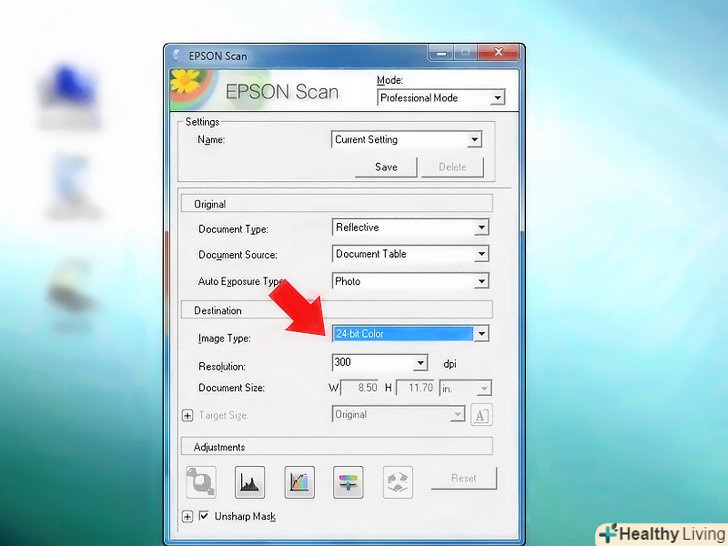Image resolution: width=728 pixels, height=546 pixels.
Task: Expand the Unsharp Mask options
Action: click(187, 516)
